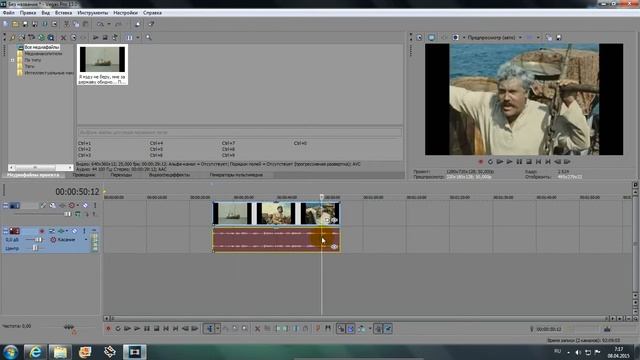Toggle Lock Envelopes to Events button
Viewport: 640px width, 360px height.
(x=378, y=328)
